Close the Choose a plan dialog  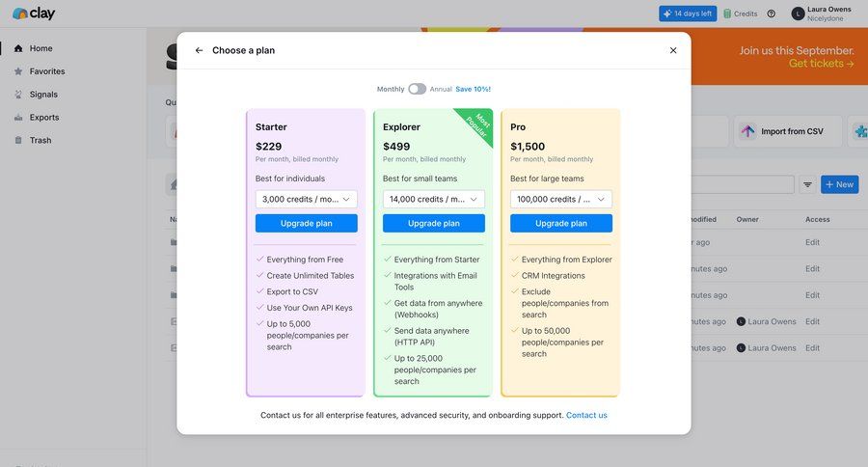point(673,50)
